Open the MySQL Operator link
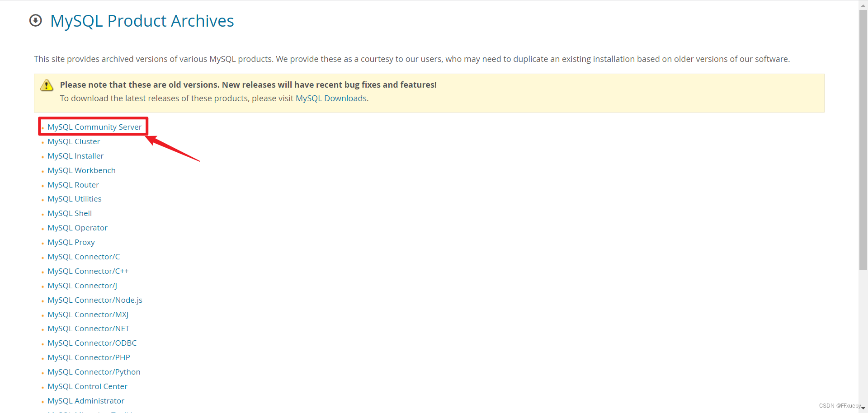 tap(77, 228)
